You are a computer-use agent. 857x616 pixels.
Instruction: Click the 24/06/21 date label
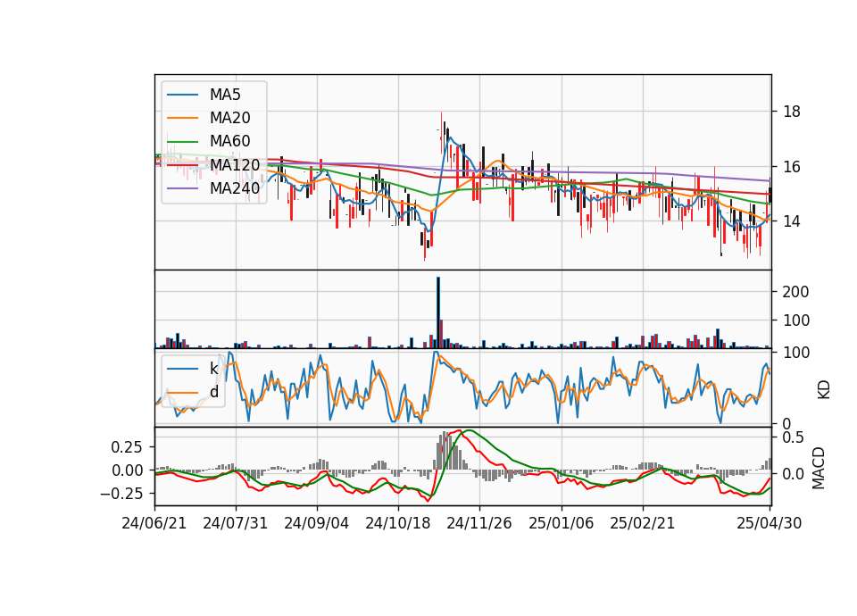pos(154,523)
